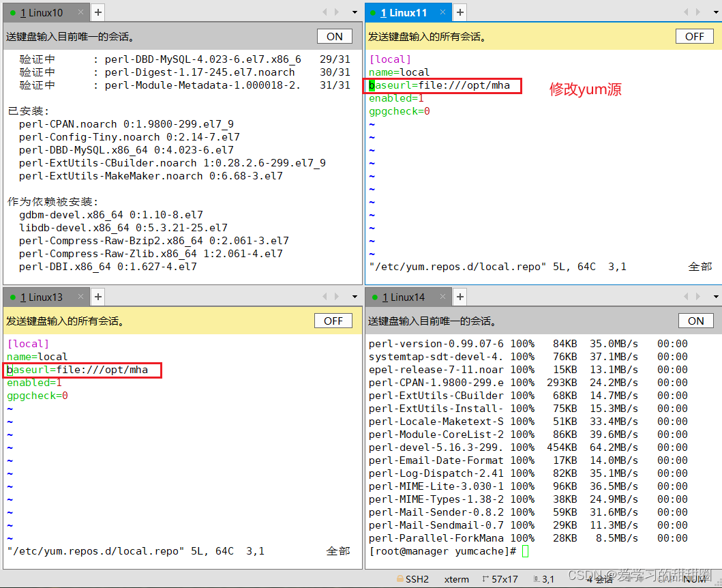Click perl-CPAN.noarch line in Linux10

coord(126,124)
